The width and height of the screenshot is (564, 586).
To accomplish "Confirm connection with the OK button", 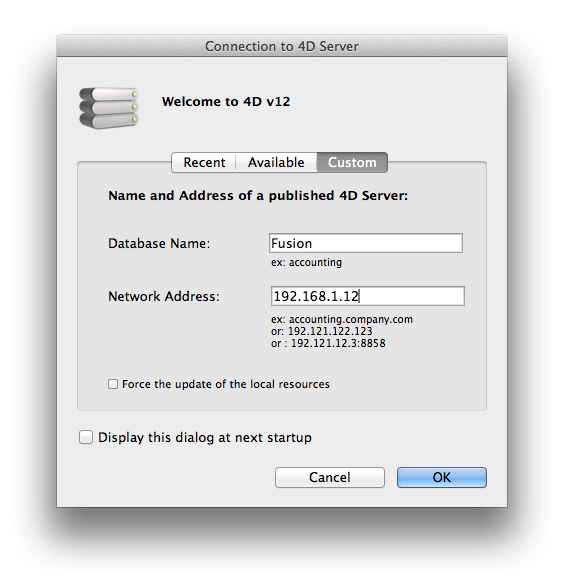I will coord(442,477).
